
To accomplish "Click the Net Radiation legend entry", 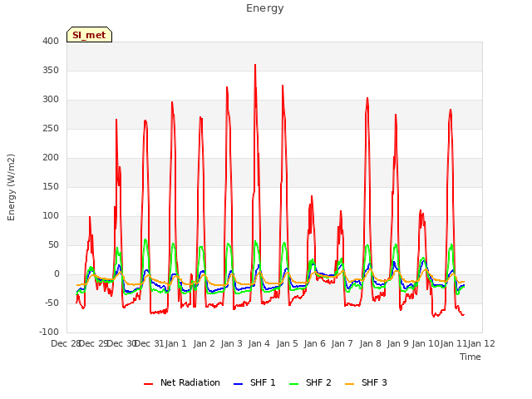I will coord(182,382).
